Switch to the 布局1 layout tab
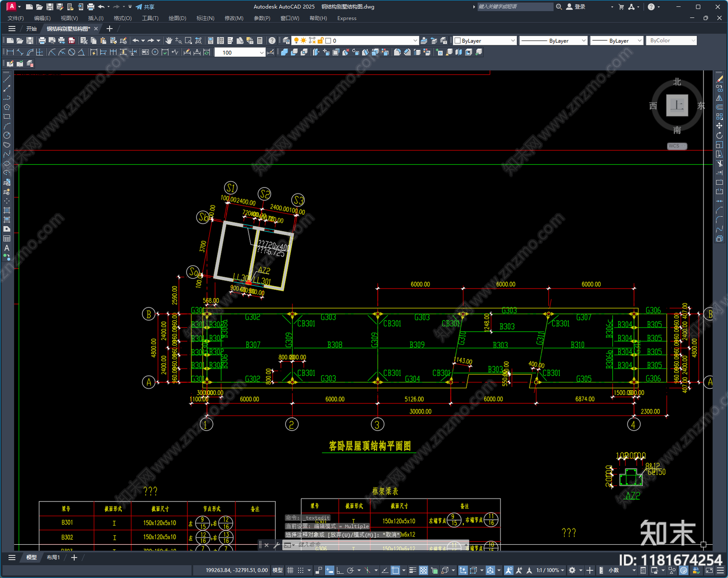The image size is (728, 578). (x=53, y=558)
